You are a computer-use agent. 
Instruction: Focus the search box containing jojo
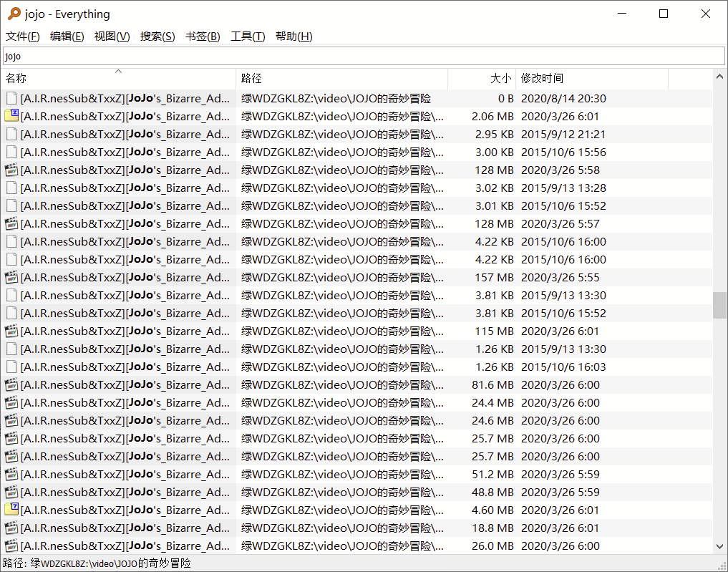click(x=364, y=56)
